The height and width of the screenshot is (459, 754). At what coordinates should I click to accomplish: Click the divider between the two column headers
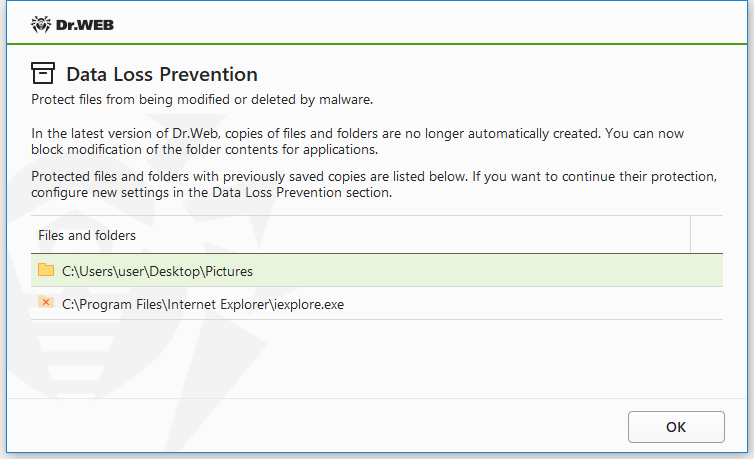pyautogui.click(x=691, y=235)
